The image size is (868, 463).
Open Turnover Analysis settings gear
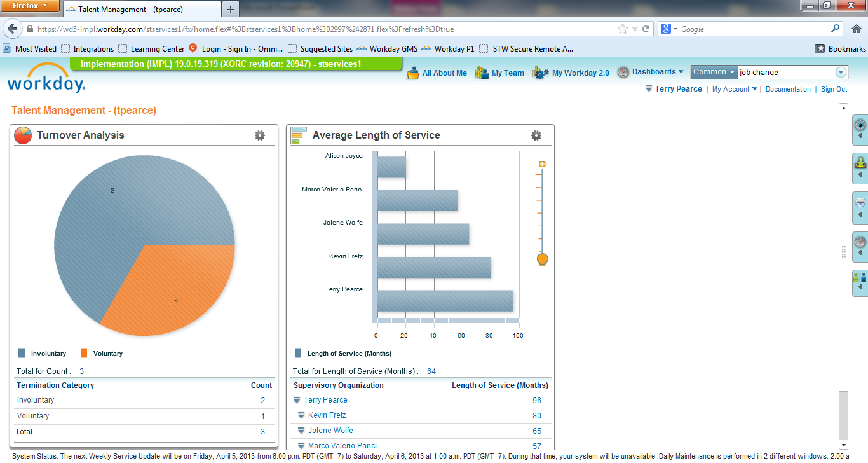click(259, 135)
